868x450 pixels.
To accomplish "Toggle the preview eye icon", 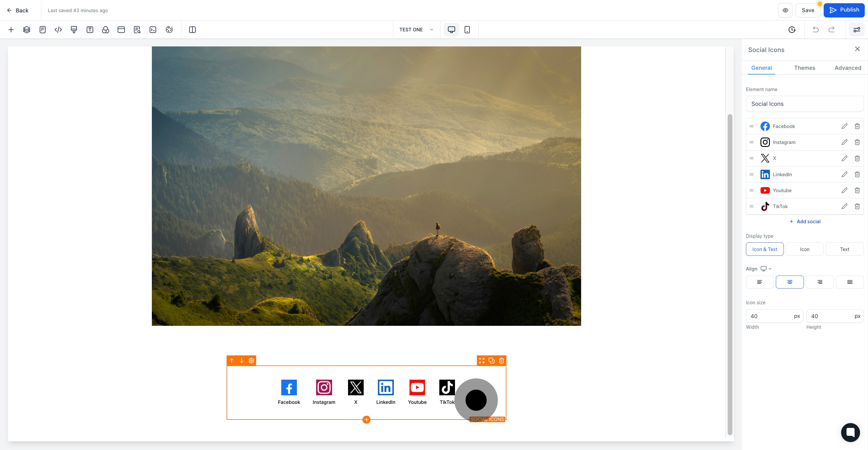I will pos(785,10).
